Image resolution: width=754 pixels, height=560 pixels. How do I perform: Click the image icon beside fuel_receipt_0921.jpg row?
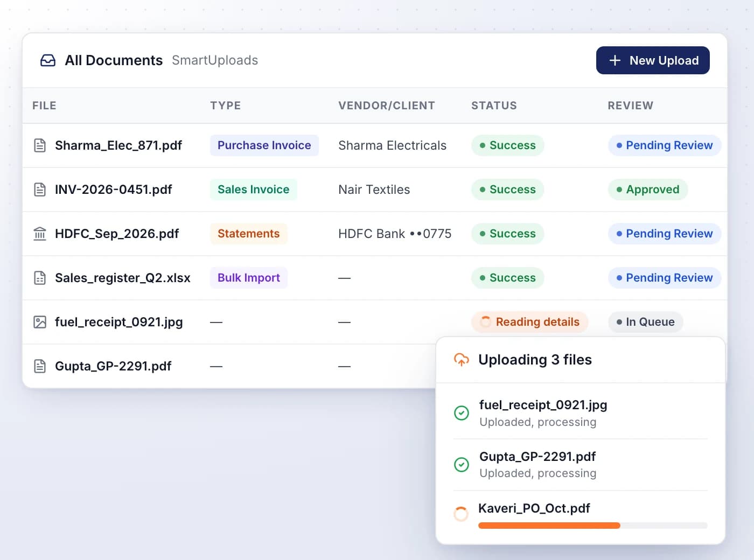(x=40, y=322)
